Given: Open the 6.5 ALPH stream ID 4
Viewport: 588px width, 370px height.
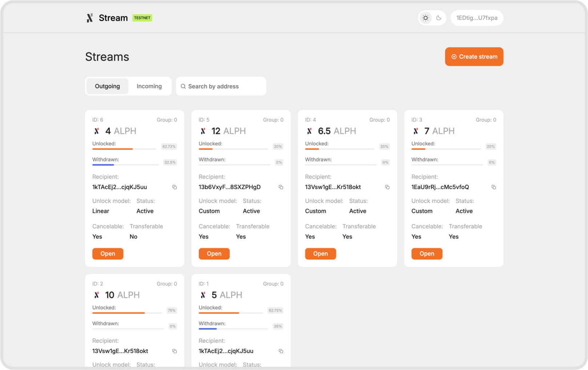Looking at the screenshot, I should point(320,254).
